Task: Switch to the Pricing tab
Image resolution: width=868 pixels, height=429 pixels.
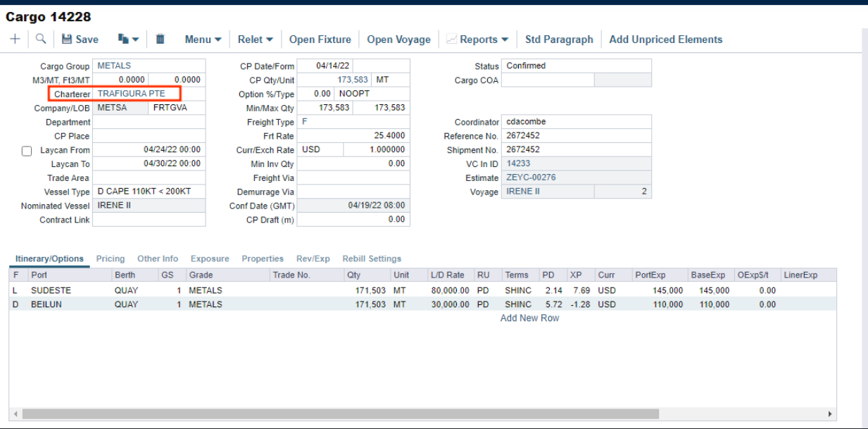Action: [x=111, y=259]
